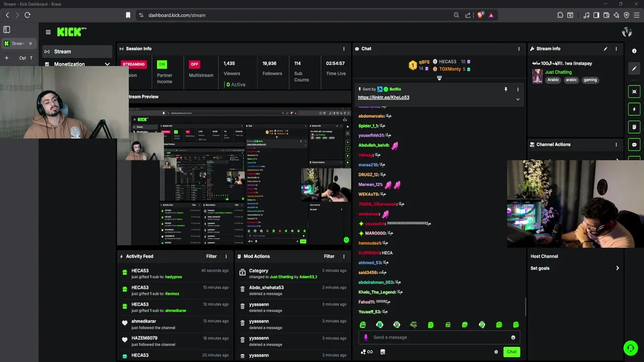
Task: Open the emoji picker in chat input
Action: 513,337
